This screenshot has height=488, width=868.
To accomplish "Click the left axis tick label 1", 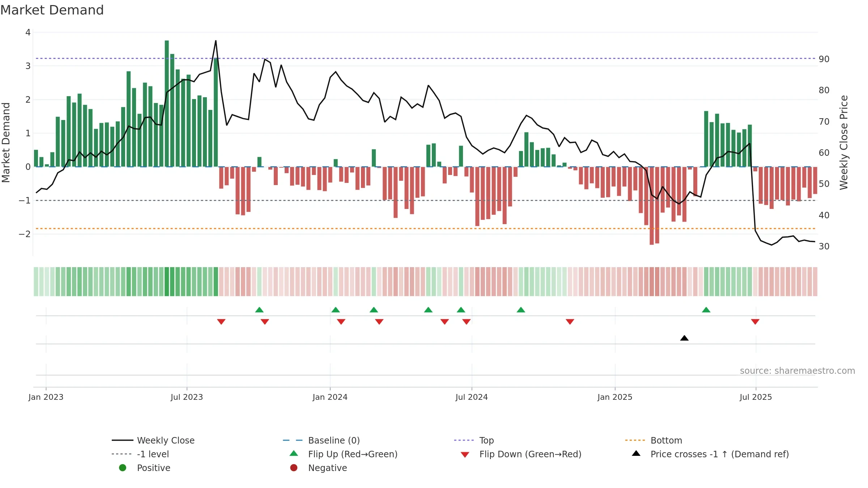I will [28, 133].
